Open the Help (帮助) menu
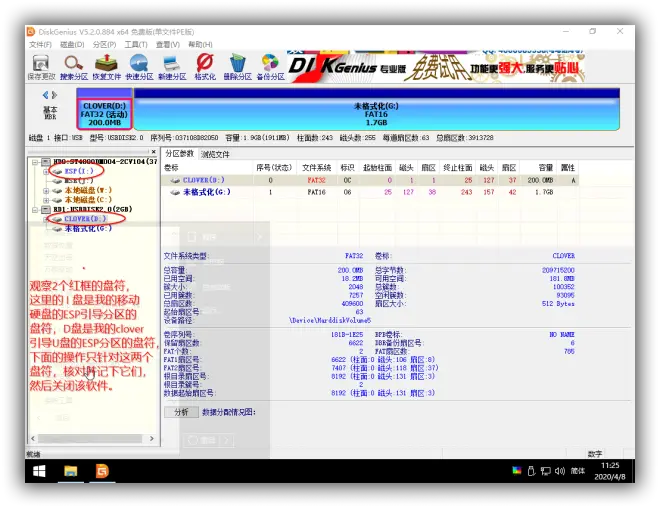Image resolution: width=660 pixels, height=508 pixels. click(x=200, y=45)
